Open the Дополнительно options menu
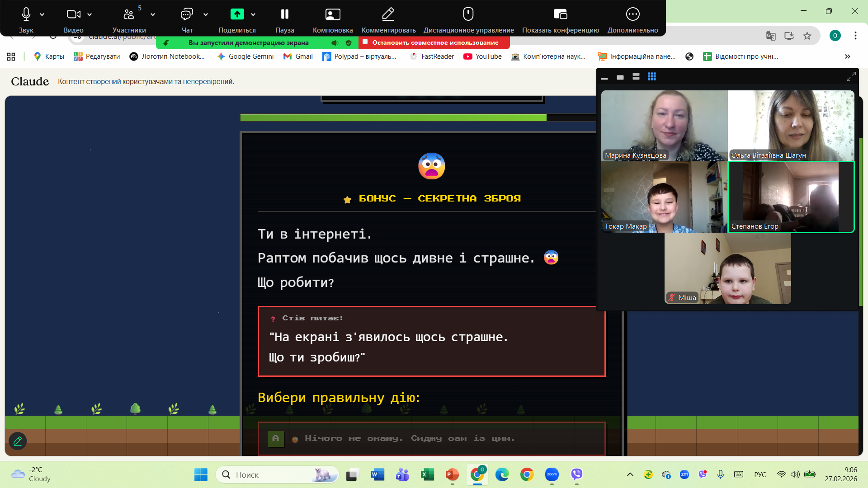Viewport: 868px width, 488px height. (632, 14)
